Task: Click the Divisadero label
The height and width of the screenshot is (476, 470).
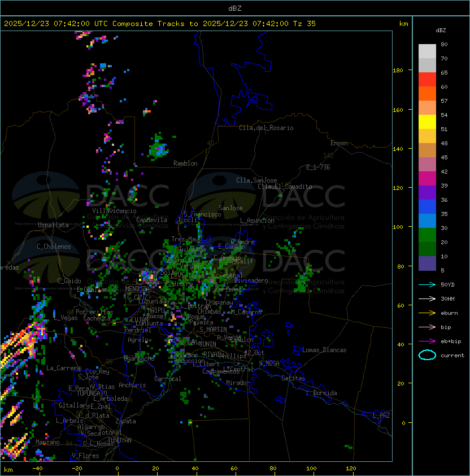Action: point(251,280)
